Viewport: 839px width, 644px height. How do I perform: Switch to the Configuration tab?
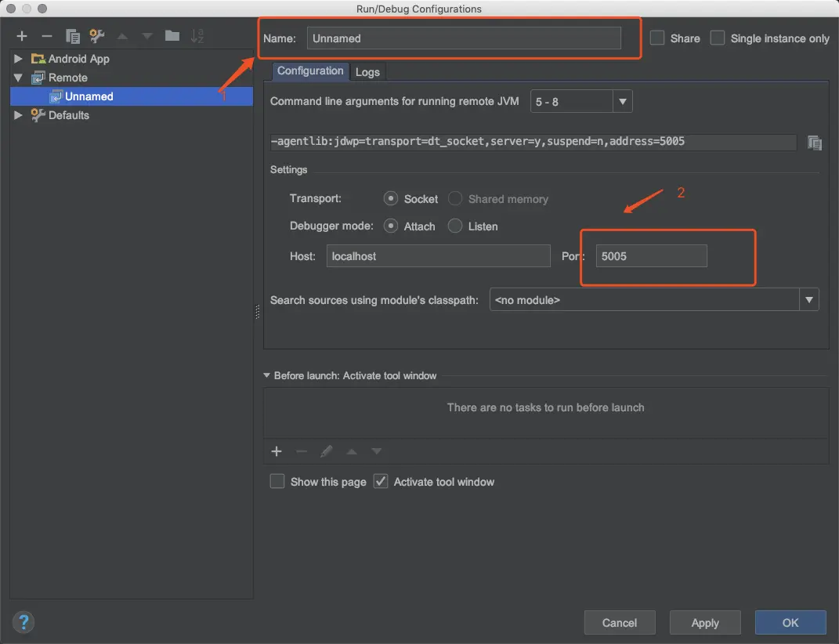[310, 71]
